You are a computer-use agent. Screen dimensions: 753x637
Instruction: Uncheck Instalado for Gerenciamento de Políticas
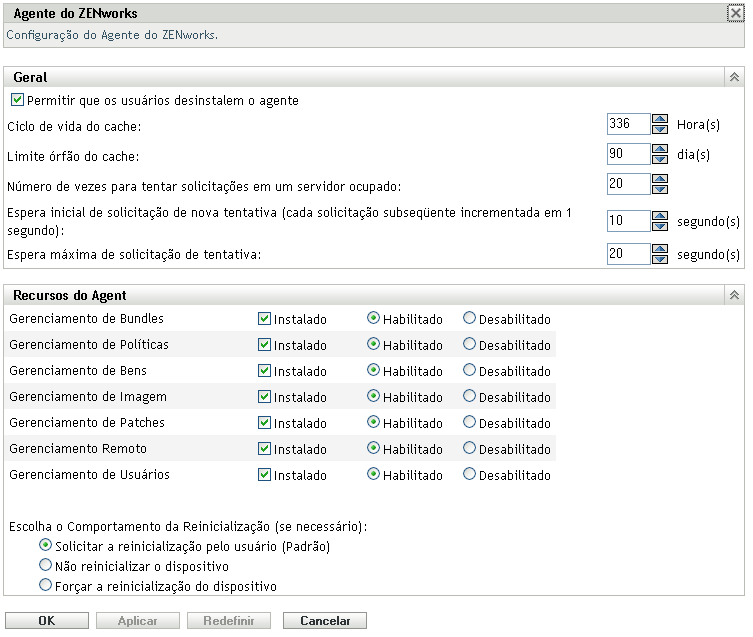pos(264,344)
